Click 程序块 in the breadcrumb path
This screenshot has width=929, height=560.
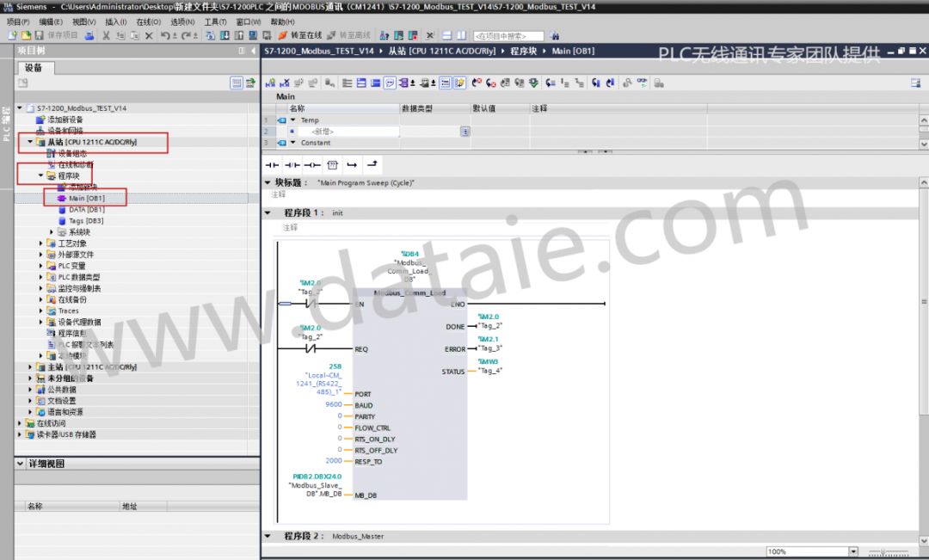pos(523,51)
